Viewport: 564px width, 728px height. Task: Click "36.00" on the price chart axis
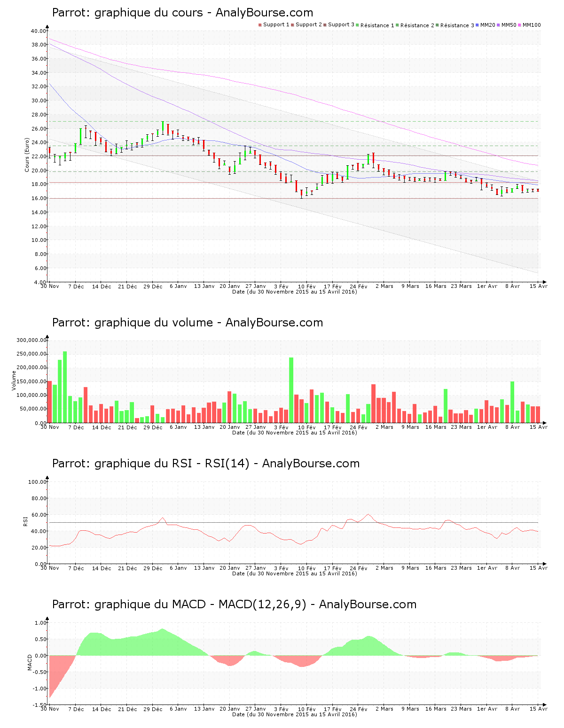[39, 59]
